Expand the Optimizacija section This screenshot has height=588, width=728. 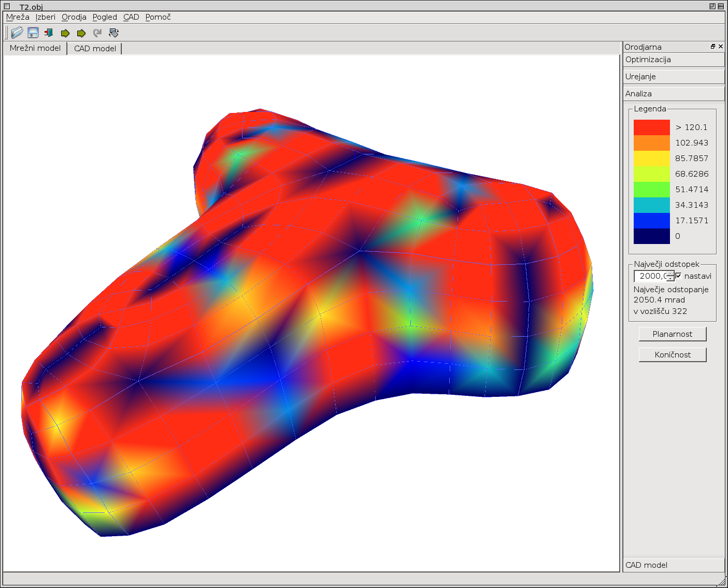674,60
